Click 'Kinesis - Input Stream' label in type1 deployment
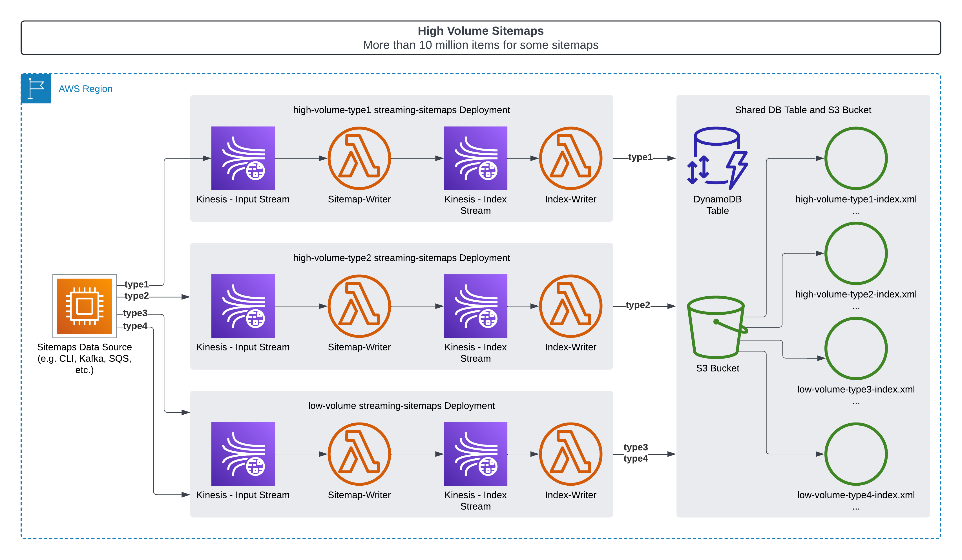The width and height of the screenshot is (962, 560). click(243, 199)
